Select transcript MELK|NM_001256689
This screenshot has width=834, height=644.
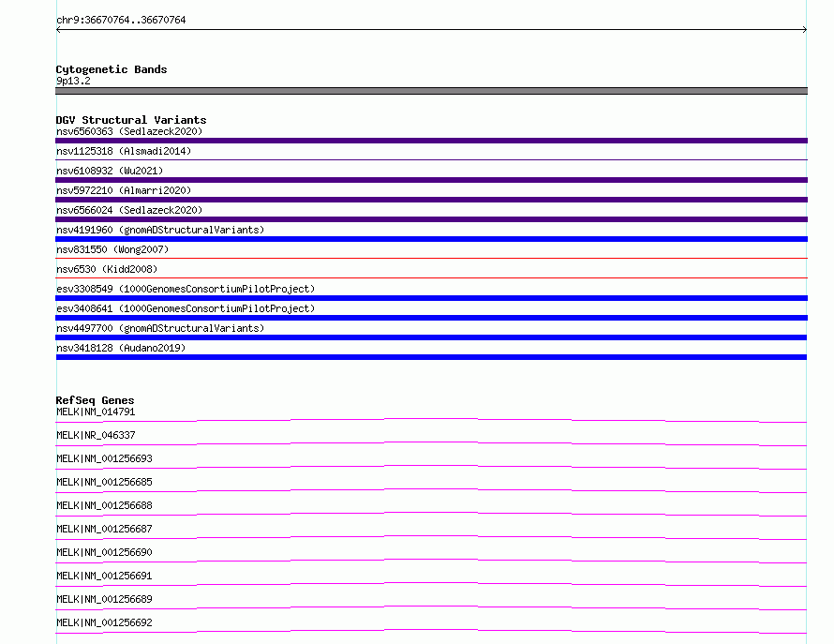coord(104,599)
